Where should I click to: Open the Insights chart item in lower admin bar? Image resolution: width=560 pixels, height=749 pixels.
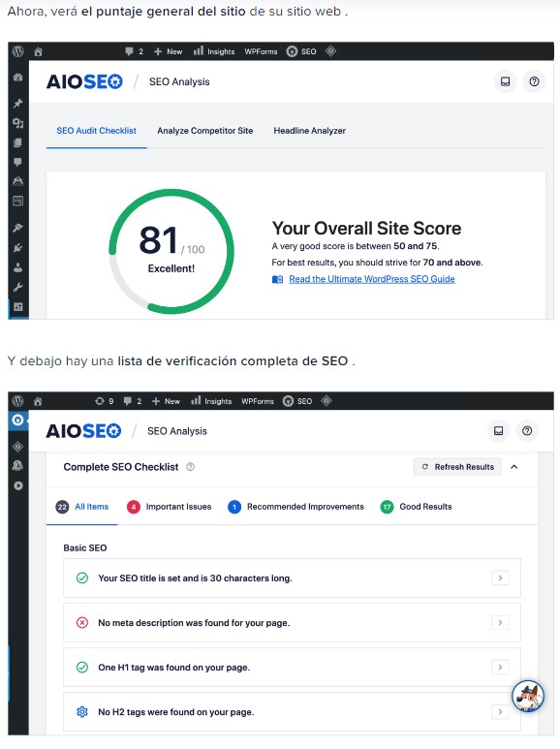(x=211, y=401)
